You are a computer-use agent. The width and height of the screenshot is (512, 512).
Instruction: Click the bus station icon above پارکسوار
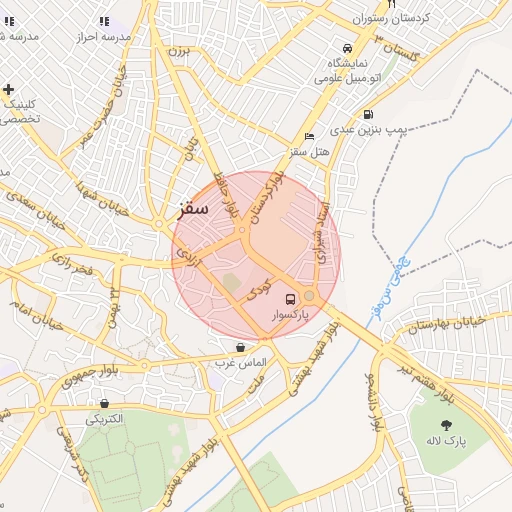[290, 299]
